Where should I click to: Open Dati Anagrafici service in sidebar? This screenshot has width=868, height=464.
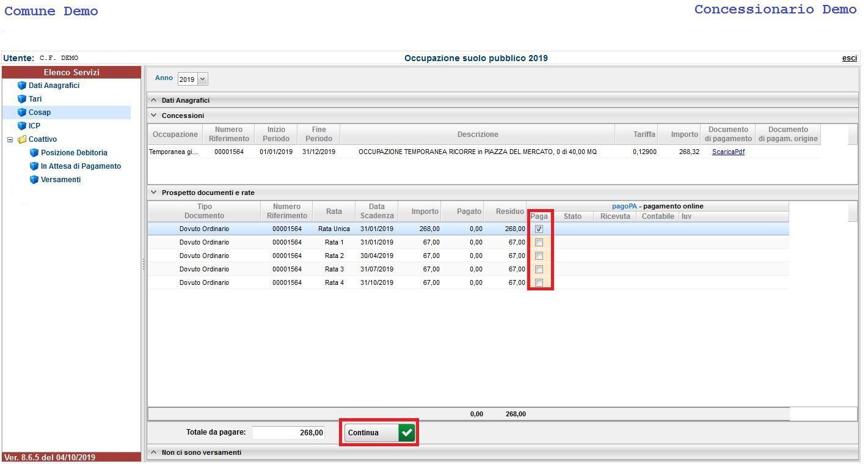click(x=54, y=86)
